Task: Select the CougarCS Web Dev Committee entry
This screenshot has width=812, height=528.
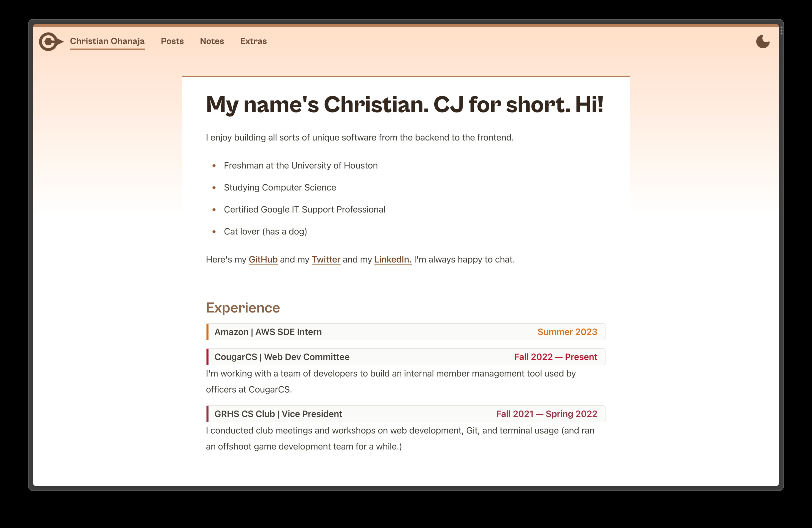Action: 281,357
